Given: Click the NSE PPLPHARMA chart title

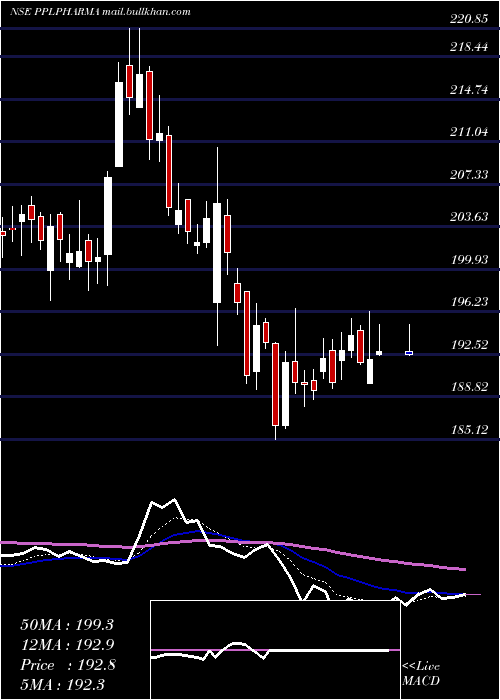Looking at the screenshot, I should point(101,12).
